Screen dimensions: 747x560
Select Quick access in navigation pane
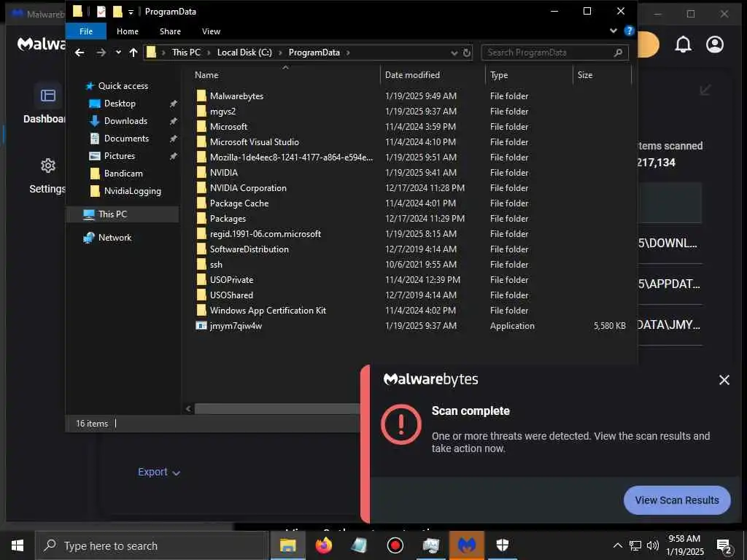(x=123, y=86)
